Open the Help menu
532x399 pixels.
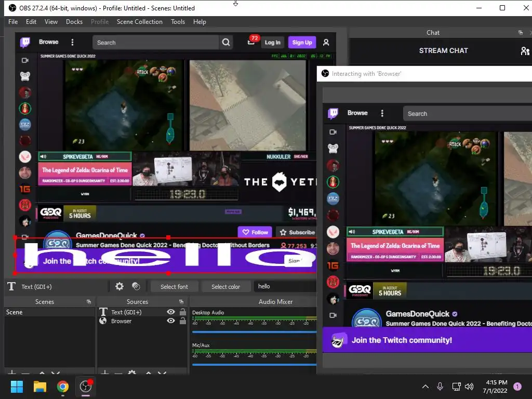[x=199, y=22]
